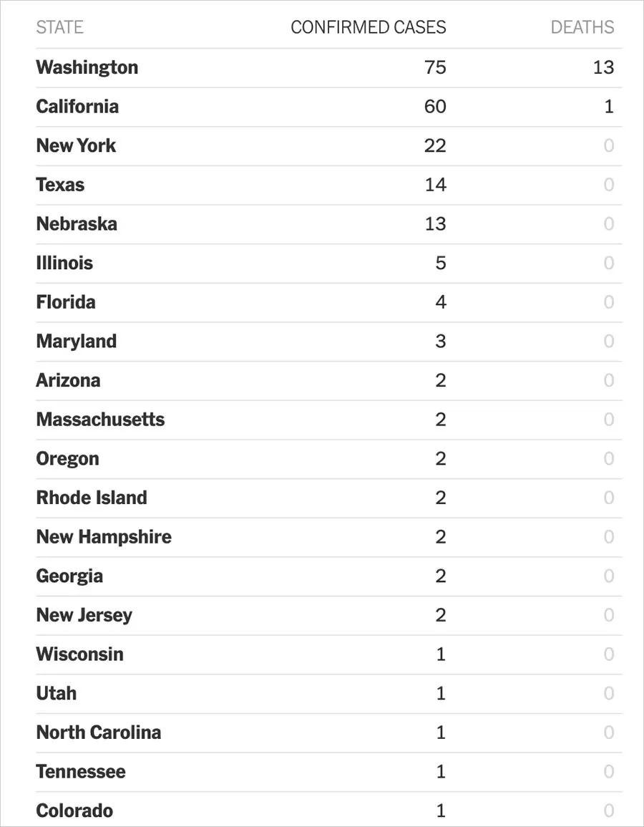Image resolution: width=644 pixels, height=827 pixels.
Task: Click the Colorado state name
Action: pyautogui.click(x=74, y=810)
